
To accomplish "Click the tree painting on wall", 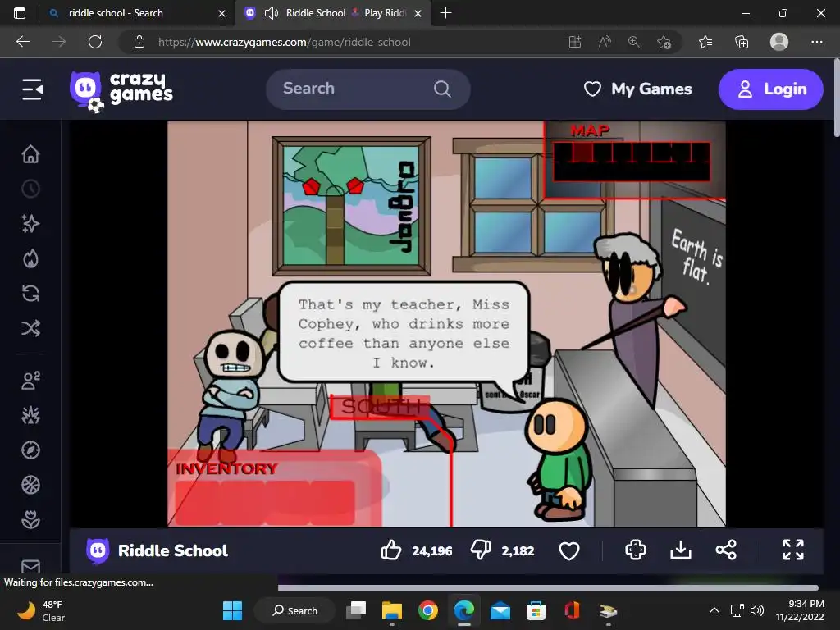I will pos(351,206).
